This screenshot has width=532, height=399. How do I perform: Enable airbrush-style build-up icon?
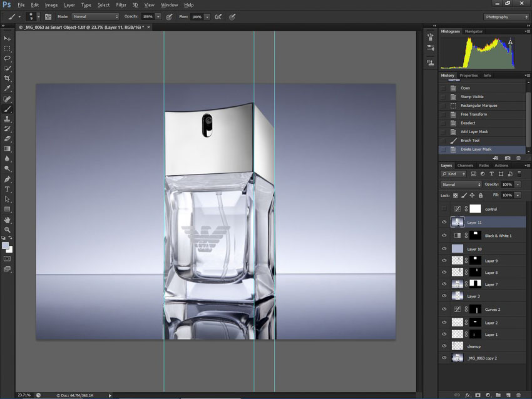[218, 17]
